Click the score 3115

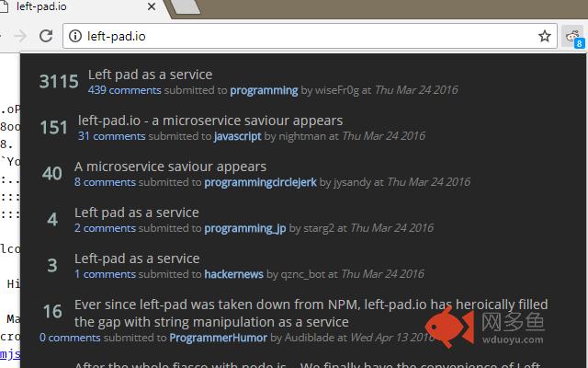[x=59, y=82]
